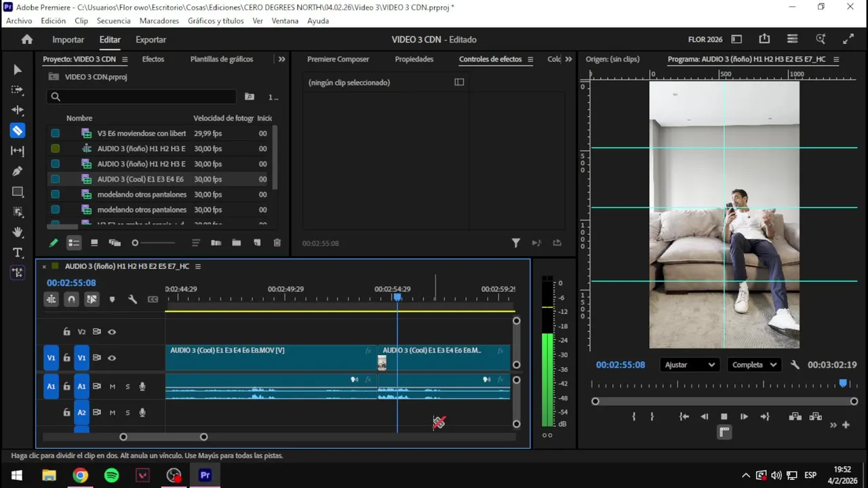Toggle timeline snapping magnet button

tap(71, 299)
